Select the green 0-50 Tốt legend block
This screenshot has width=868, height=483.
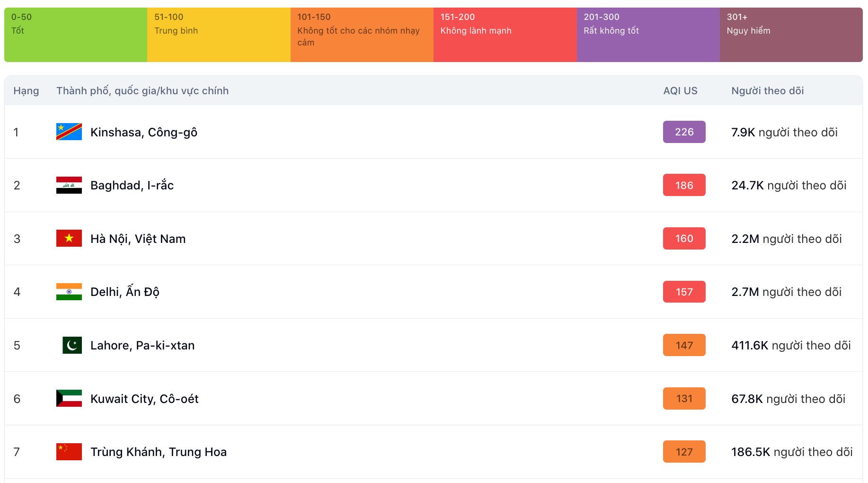click(76, 35)
